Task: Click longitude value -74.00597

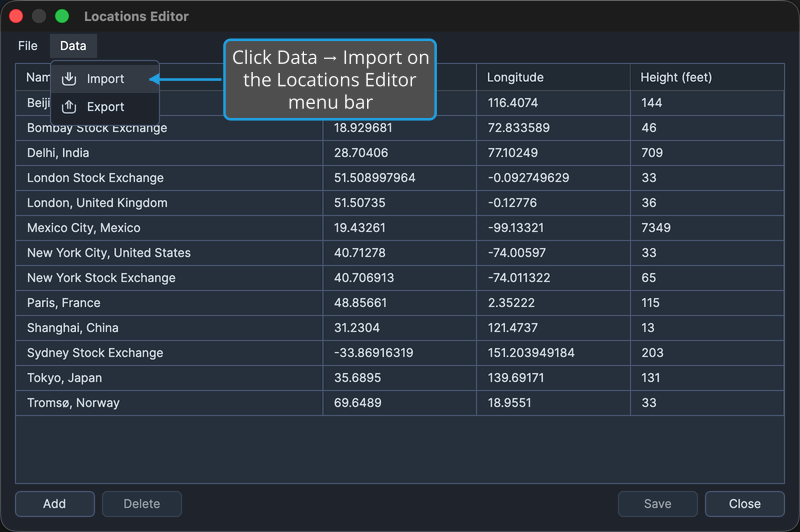Action: pos(517,253)
